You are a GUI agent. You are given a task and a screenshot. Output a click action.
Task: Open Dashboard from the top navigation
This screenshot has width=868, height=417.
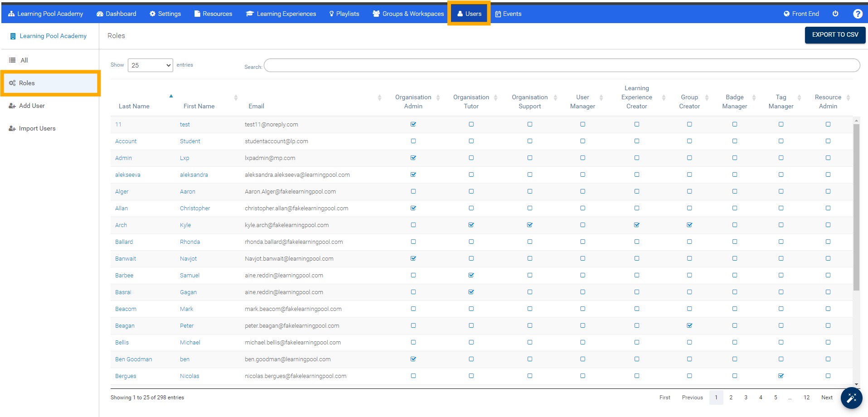coord(116,14)
